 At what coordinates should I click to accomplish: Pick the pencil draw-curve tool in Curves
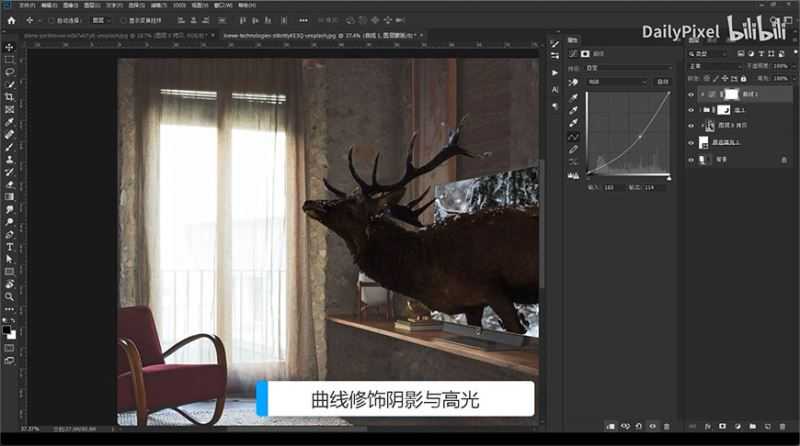tap(574, 150)
